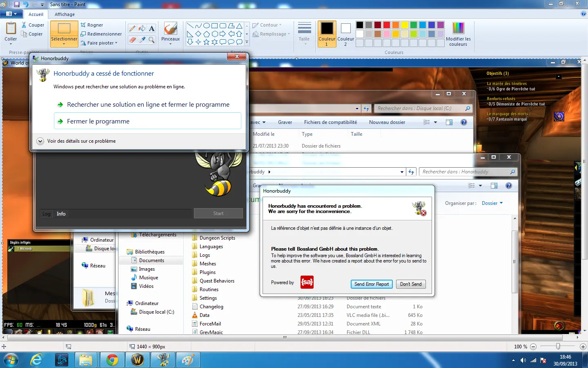The height and width of the screenshot is (368, 588).
Task: Click Fermer le programme in the Honorbuddy crash dialog
Action: (147, 121)
